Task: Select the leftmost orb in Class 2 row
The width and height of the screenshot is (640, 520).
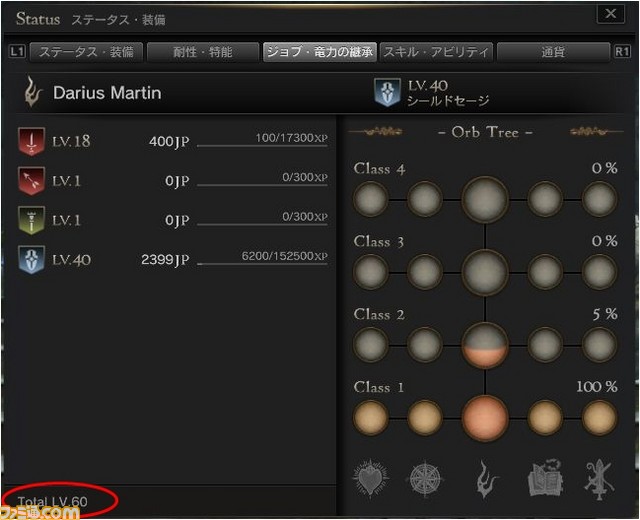Action: click(x=371, y=345)
